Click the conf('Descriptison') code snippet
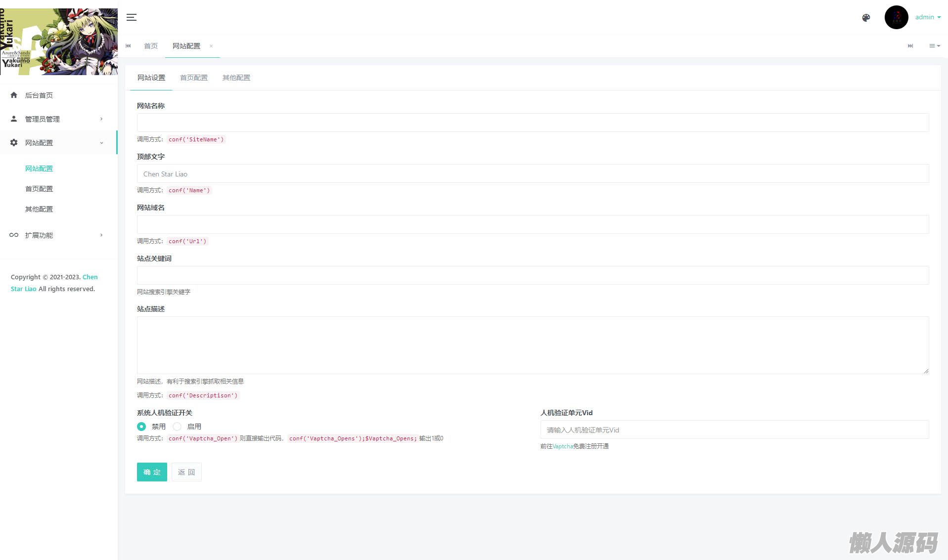Screen dimensions: 948x560 point(203,395)
